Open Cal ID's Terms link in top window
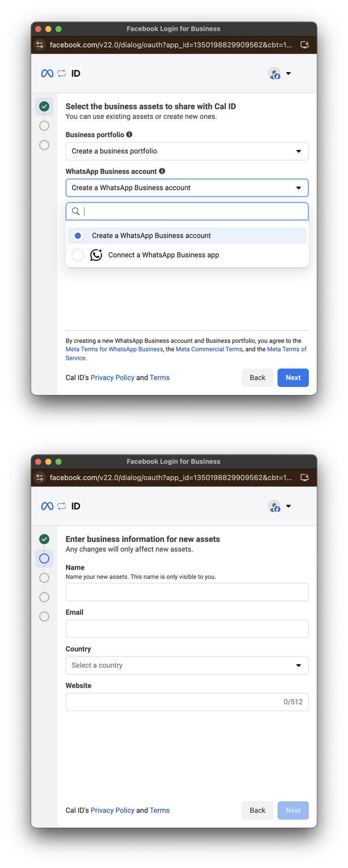Screen dimensions: 348x868 [x=159, y=378]
